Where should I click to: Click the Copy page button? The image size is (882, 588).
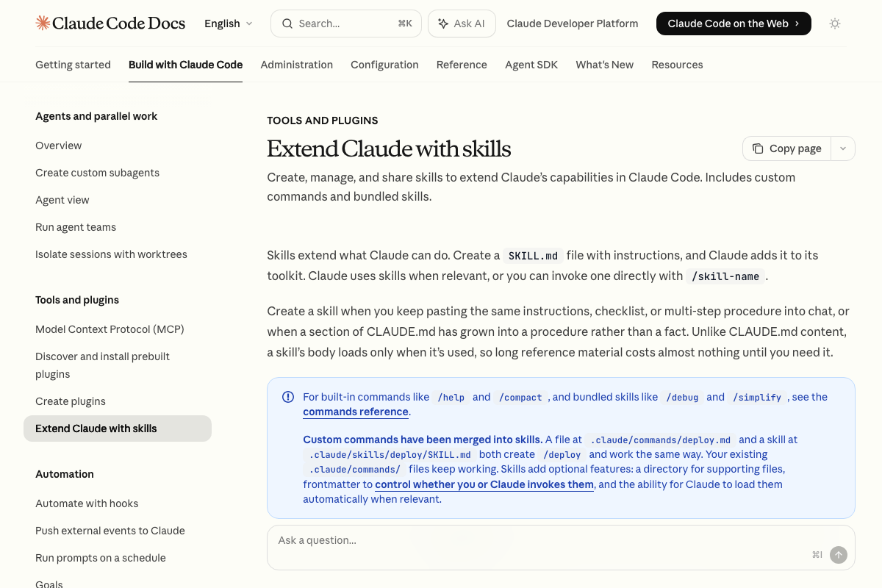(x=787, y=148)
